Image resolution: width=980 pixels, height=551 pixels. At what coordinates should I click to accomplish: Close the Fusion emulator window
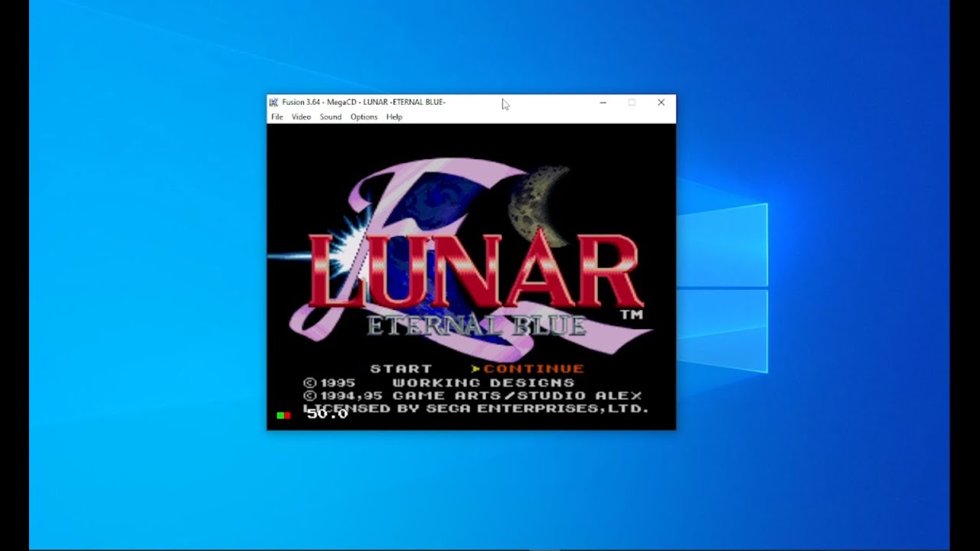(x=661, y=103)
